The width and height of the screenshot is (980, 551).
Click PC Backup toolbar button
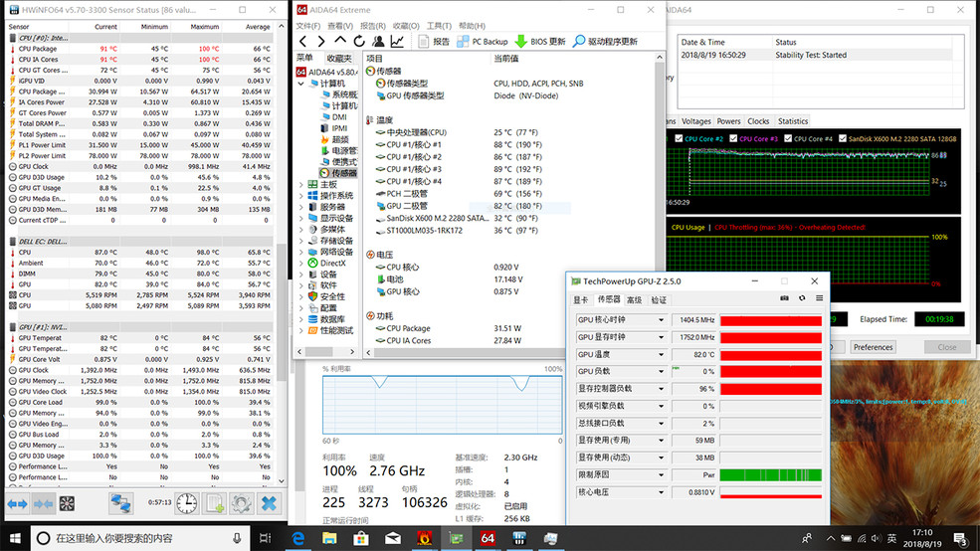pos(482,41)
